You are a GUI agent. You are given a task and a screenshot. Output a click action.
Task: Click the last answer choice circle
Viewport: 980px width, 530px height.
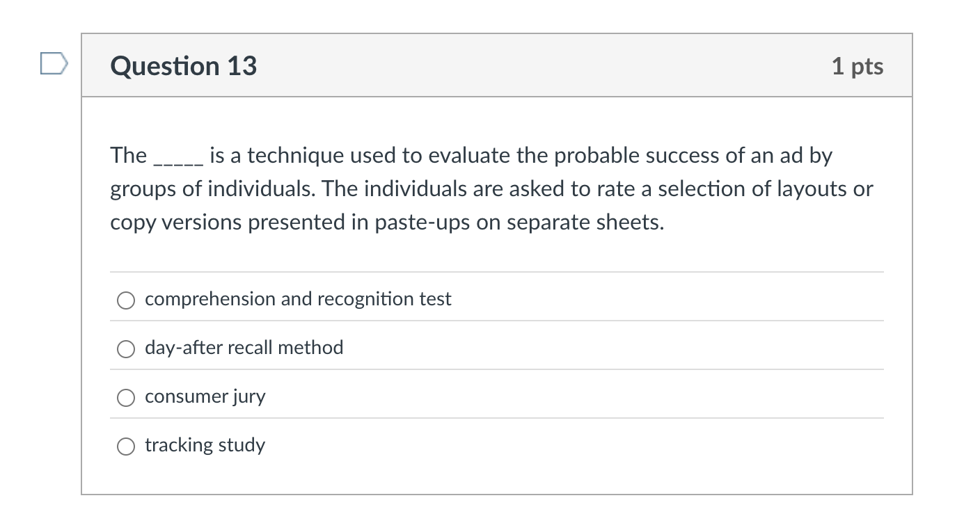tap(126, 446)
